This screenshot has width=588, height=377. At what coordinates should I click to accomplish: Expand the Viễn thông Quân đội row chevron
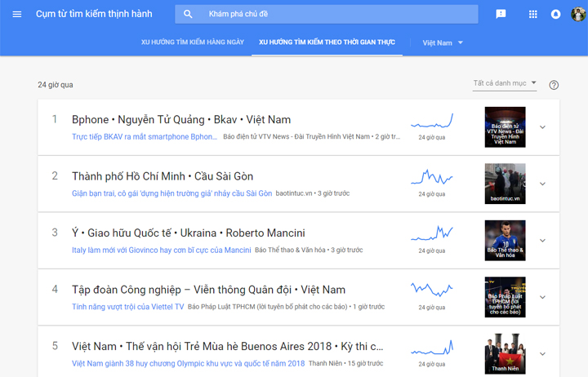pos(542,297)
